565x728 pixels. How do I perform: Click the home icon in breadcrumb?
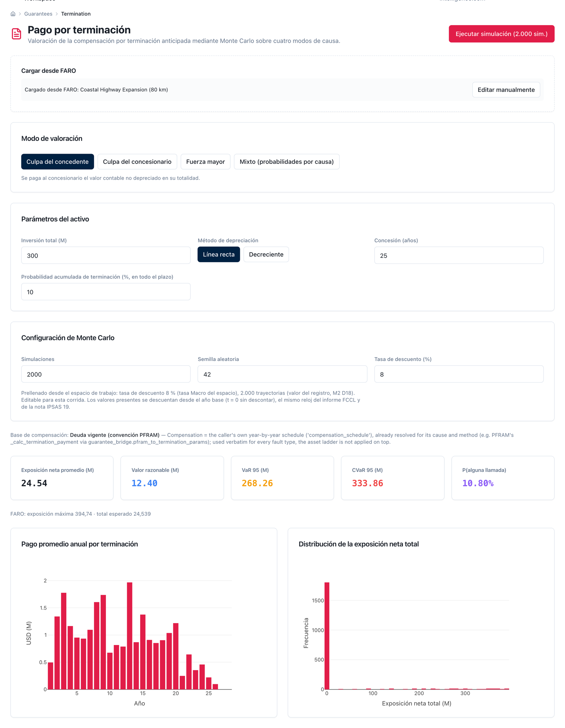pos(13,14)
